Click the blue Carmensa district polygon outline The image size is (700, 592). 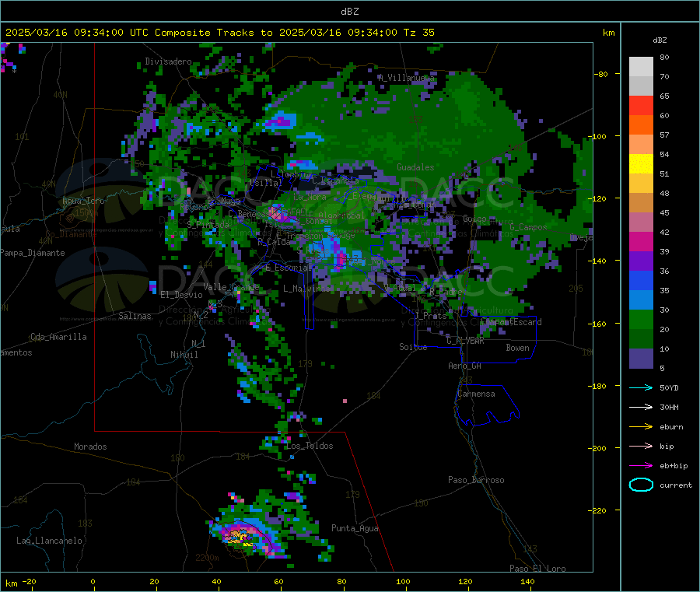tap(487, 404)
